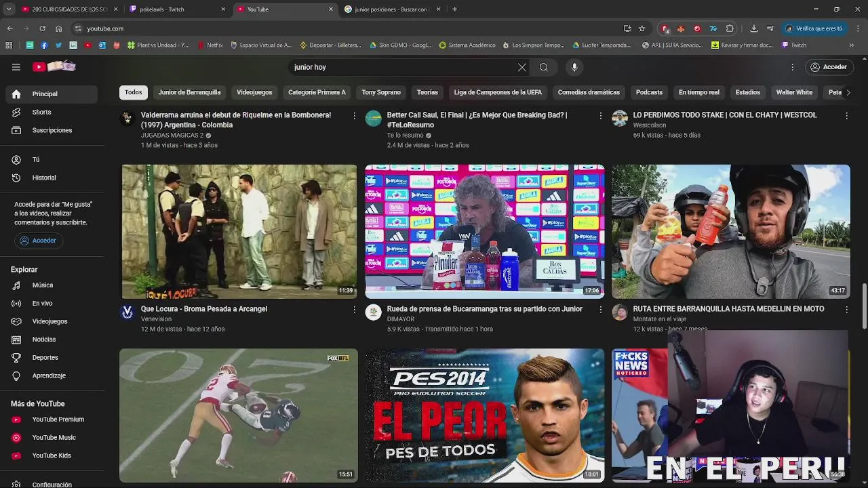Click the Acceder button in the header
The image size is (868, 488).
[828, 67]
